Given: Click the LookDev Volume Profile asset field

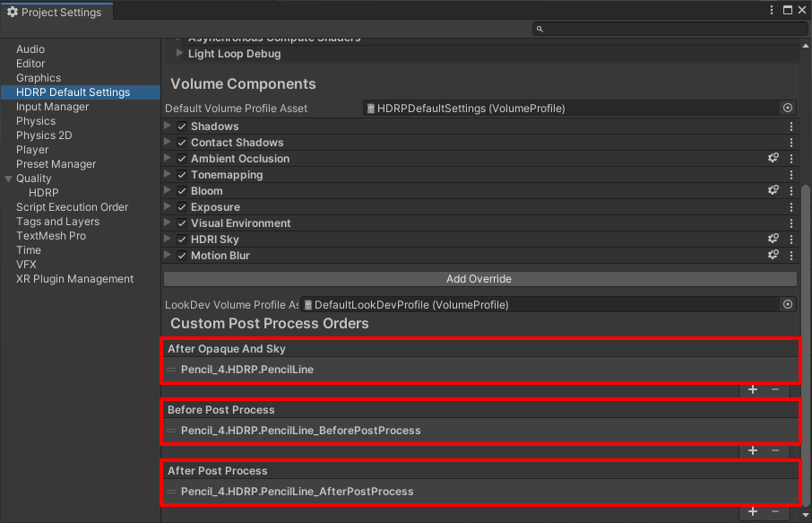Looking at the screenshot, I should click(540, 305).
